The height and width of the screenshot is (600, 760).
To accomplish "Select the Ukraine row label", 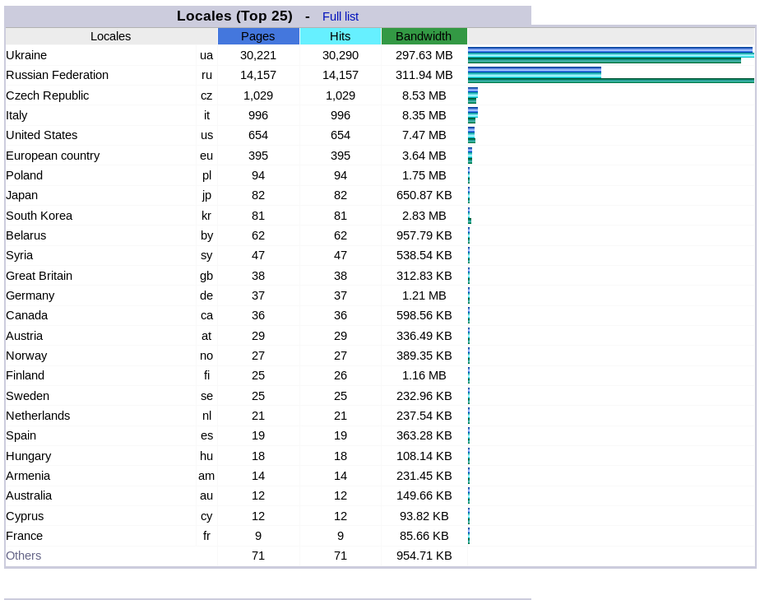I will point(27,55).
